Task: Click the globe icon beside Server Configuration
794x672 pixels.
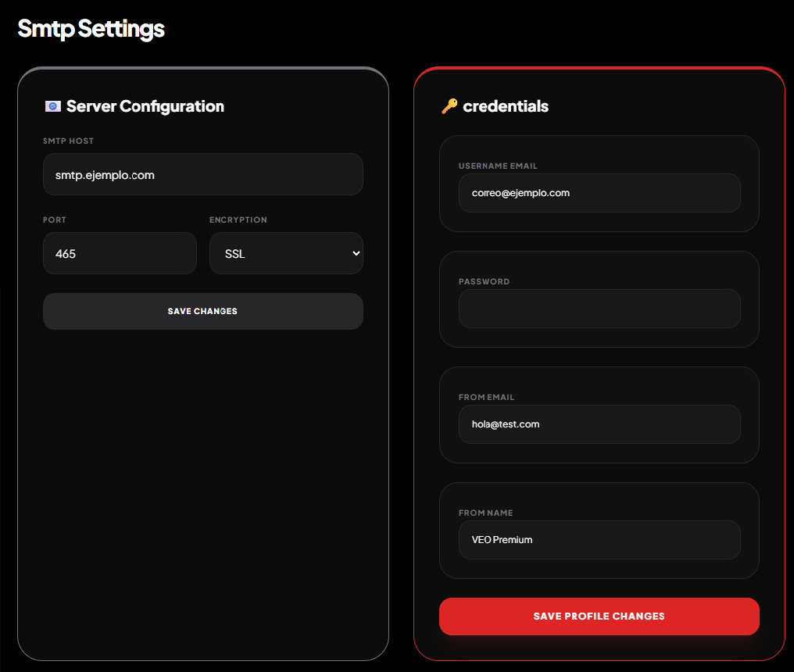Action: (x=52, y=105)
